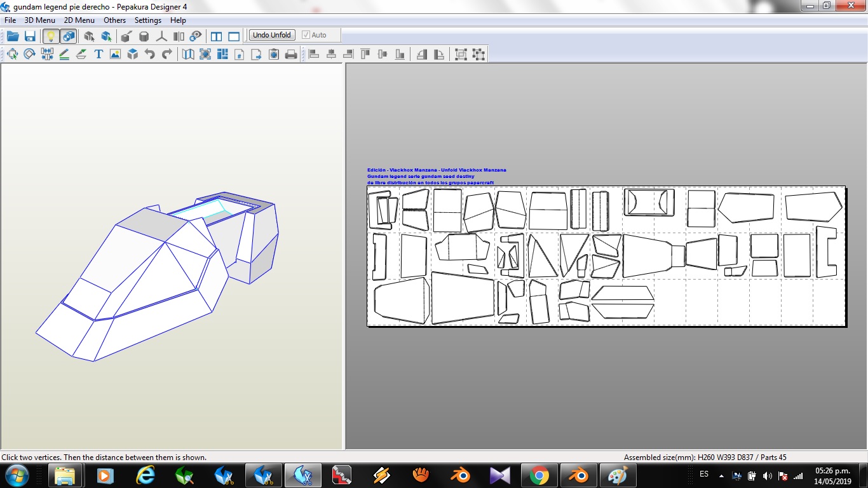Select the gray cube with cursor tool
This screenshot has height=488, width=868.
[x=89, y=36]
